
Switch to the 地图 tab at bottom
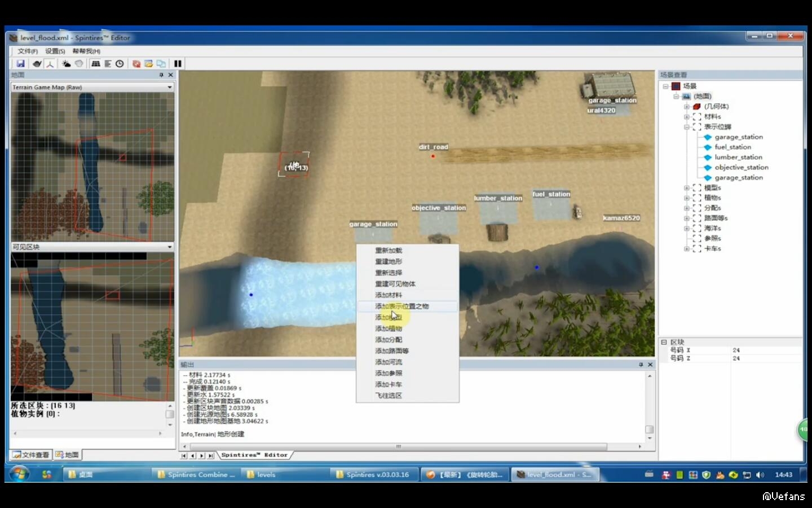tap(67, 455)
